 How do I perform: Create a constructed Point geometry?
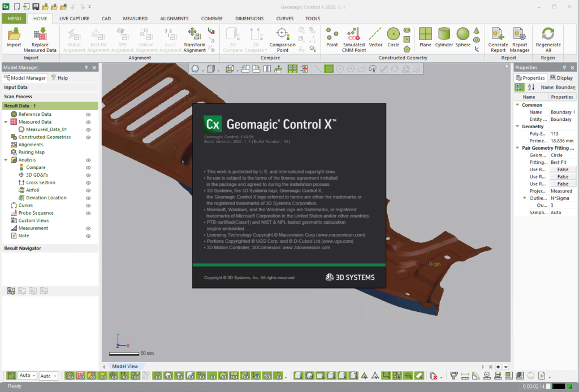pos(331,37)
